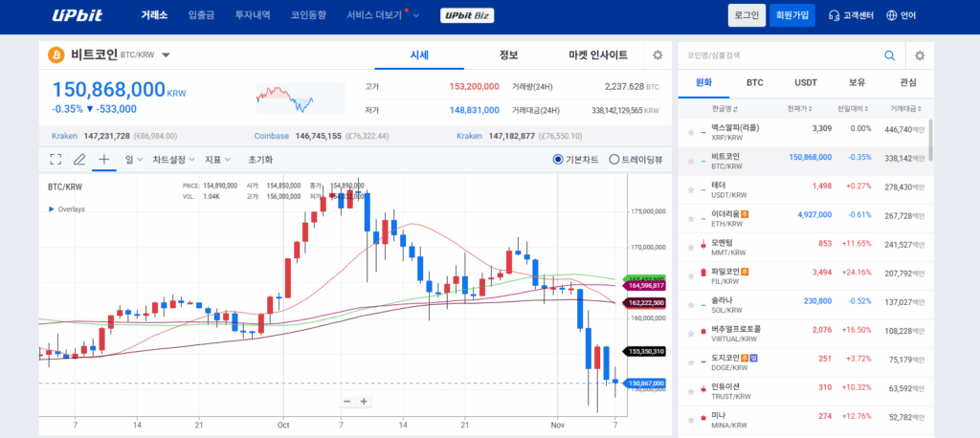Click the search magnifier icon
This screenshot has width=980, height=438.
pyautogui.click(x=889, y=55)
